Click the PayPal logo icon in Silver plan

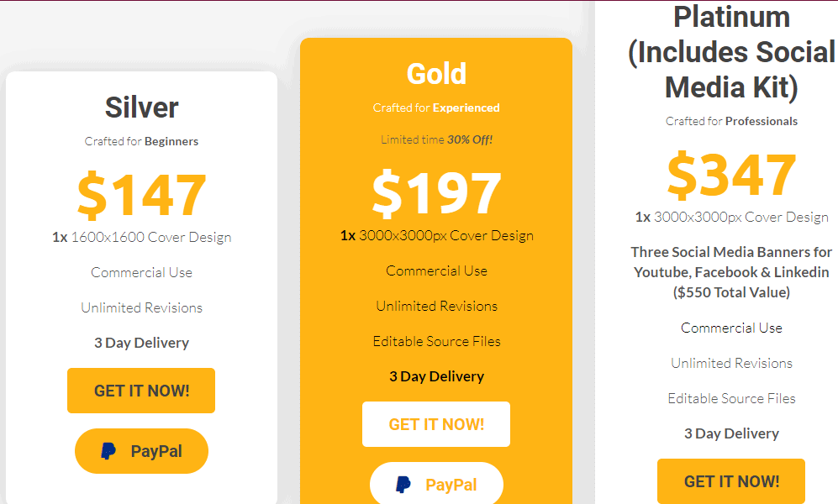108,451
